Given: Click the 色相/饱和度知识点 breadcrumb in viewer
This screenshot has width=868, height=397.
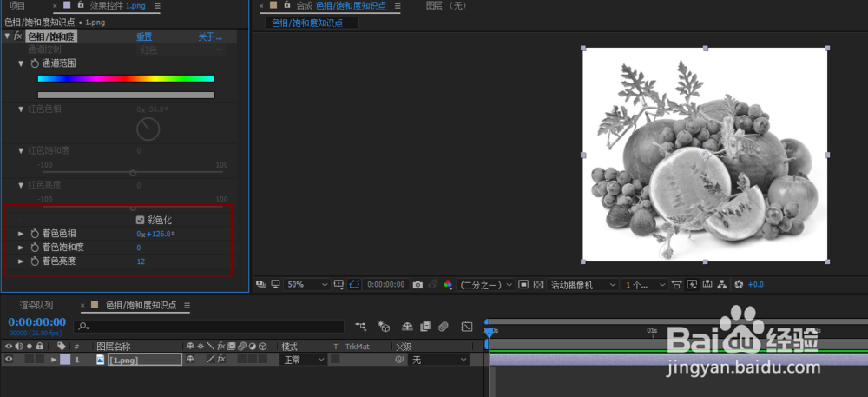Looking at the screenshot, I should 307,23.
